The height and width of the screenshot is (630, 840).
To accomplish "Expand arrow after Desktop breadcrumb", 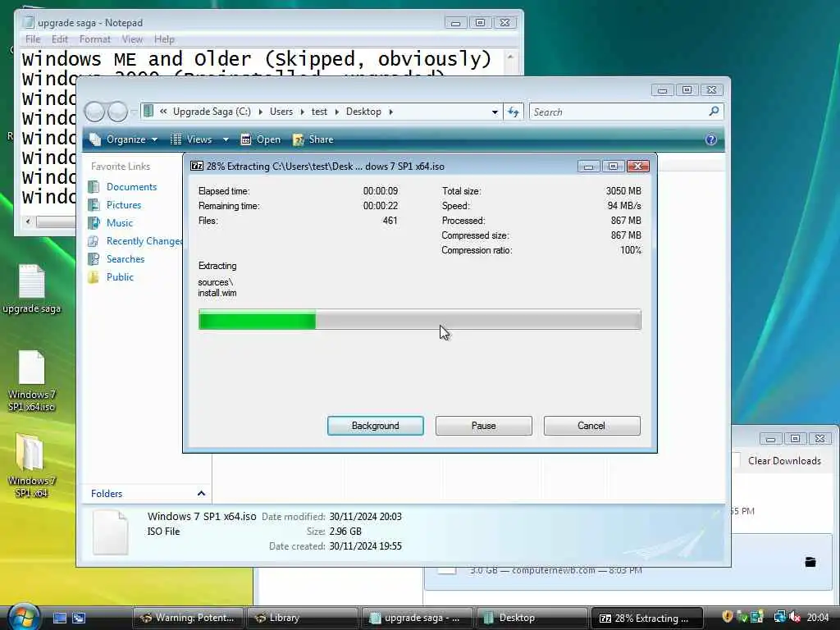I will [390, 112].
